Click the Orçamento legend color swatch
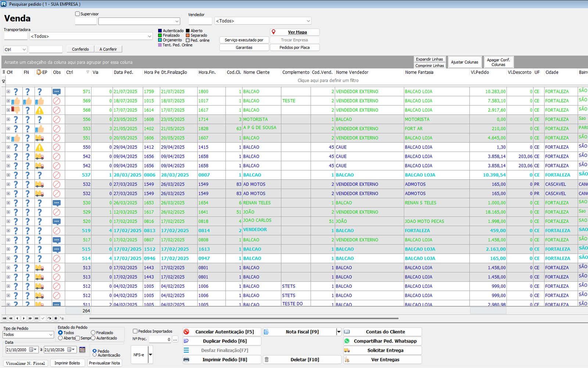 click(x=160, y=40)
